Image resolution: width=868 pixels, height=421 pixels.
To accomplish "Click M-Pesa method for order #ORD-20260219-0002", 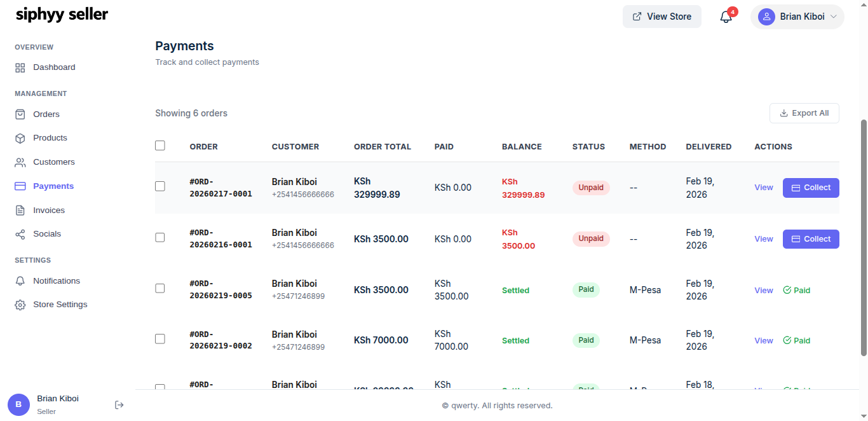I will click(x=645, y=340).
